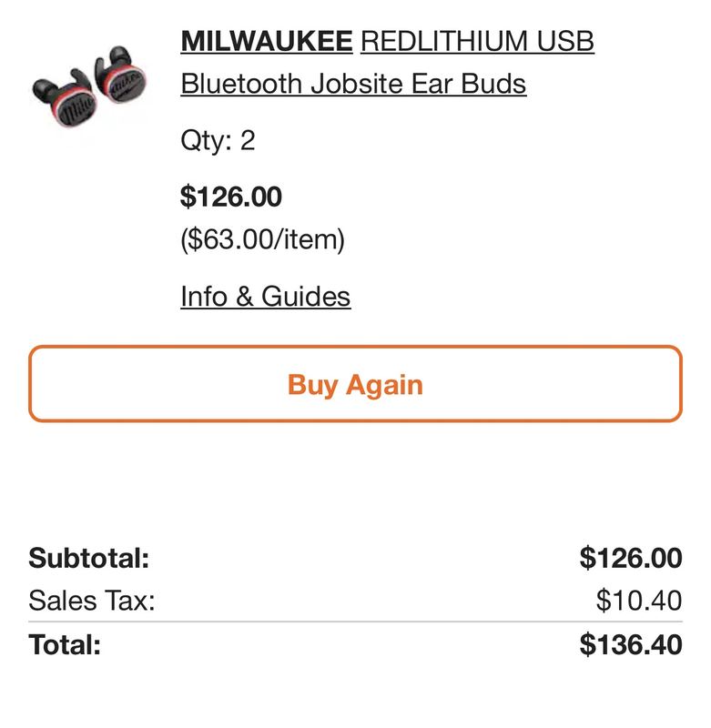
Task: Select the Subtotal: label
Action: click(88, 558)
